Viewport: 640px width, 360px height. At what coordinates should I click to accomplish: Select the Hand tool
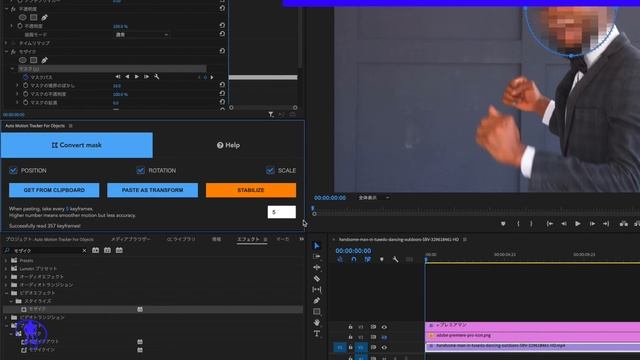coord(317,323)
